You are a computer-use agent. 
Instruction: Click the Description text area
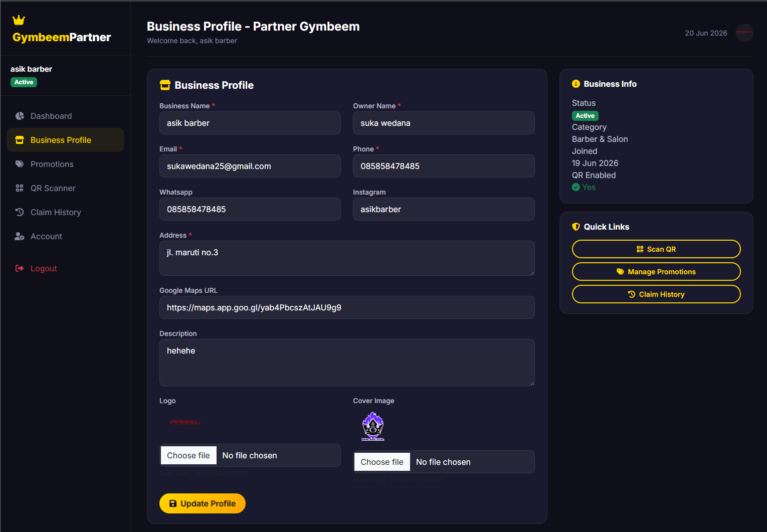click(347, 363)
